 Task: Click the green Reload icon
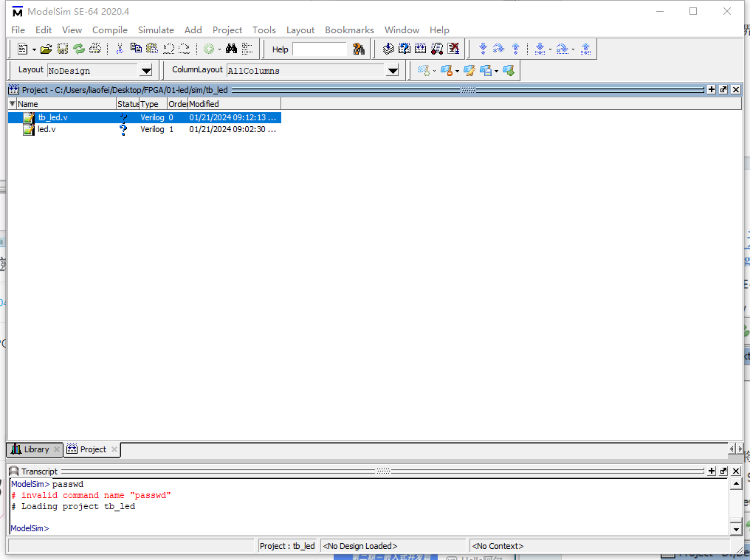point(79,49)
